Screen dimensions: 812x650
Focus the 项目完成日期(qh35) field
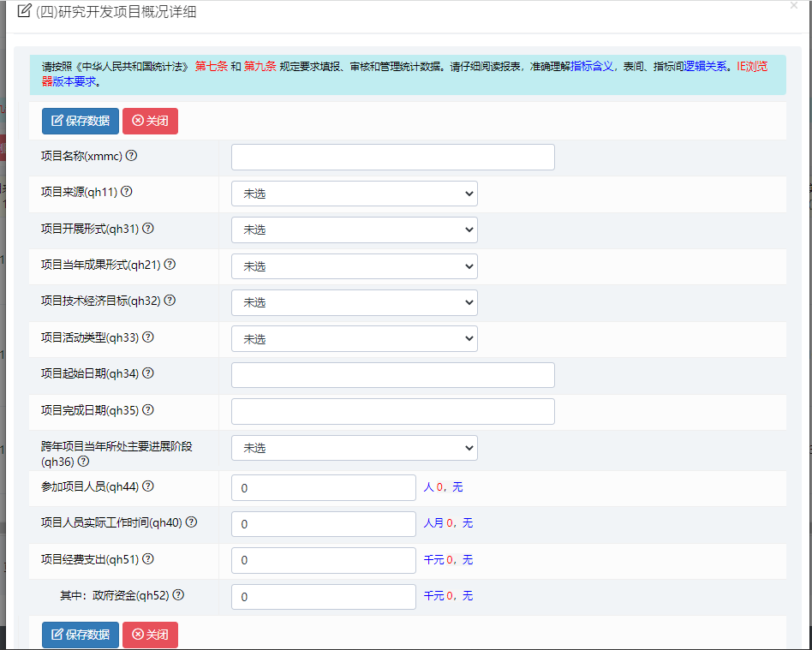pyautogui.click(x=393, y=411)
